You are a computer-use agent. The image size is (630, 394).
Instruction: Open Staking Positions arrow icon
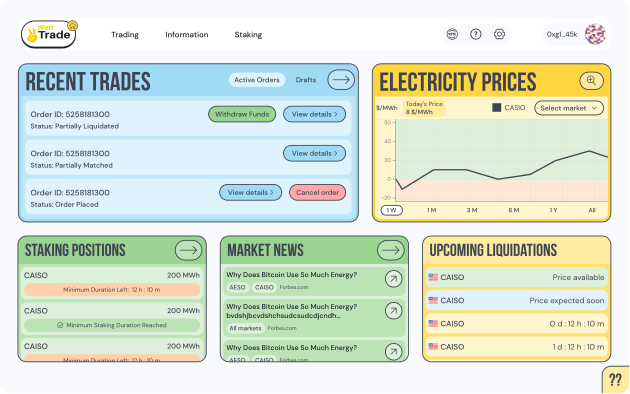188,250
